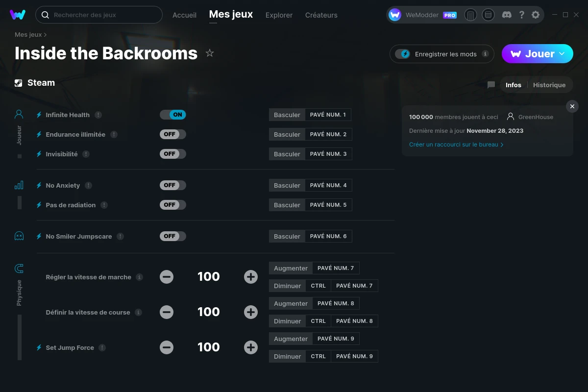Screen dimensions: 588x392
Task: Click the walking speed value 100
Action: point(209,277)
